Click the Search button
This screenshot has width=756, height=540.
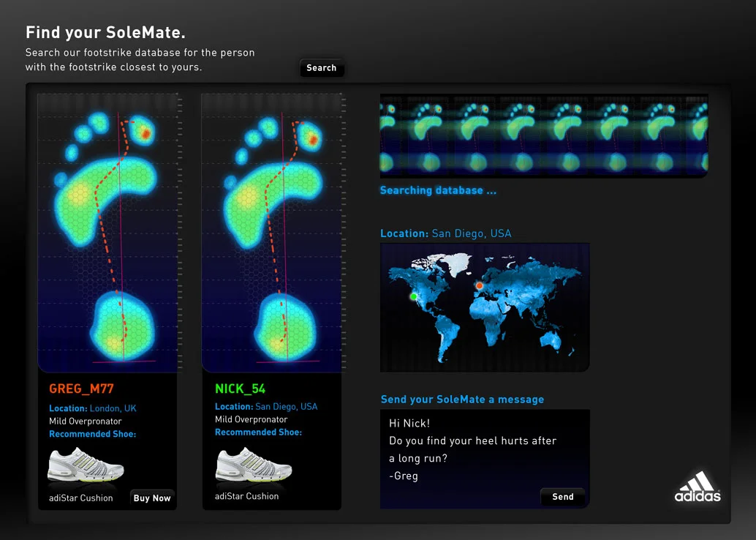[x=322, y=67]
